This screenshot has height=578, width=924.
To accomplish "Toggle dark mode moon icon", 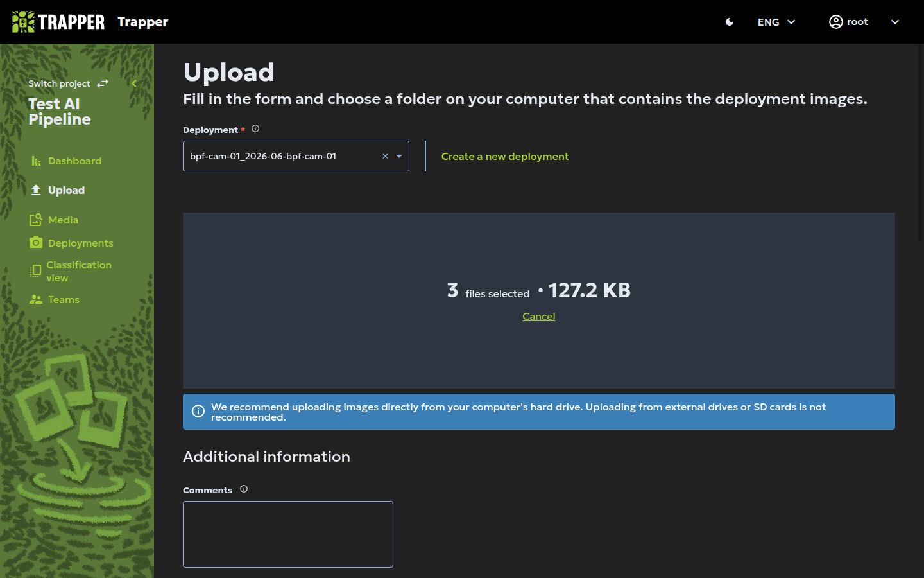I will 730,22.
